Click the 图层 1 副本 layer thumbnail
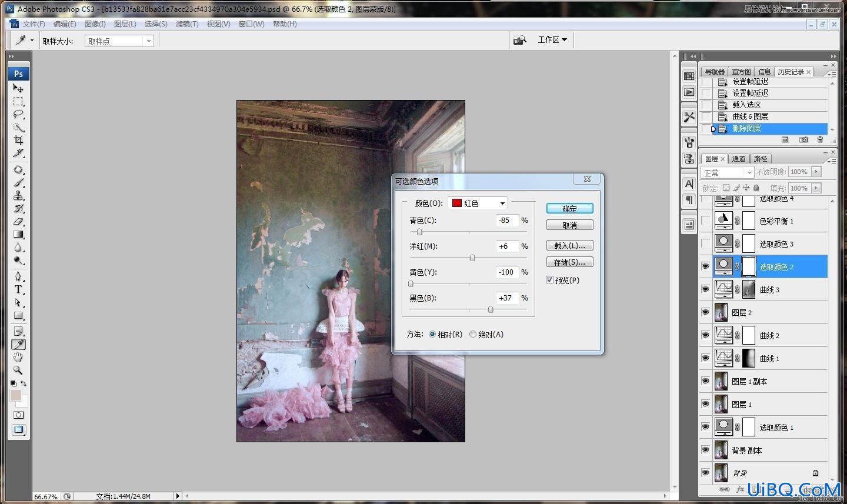The height and width of the screenshot is (504, 847). click(x=721, y=381)
